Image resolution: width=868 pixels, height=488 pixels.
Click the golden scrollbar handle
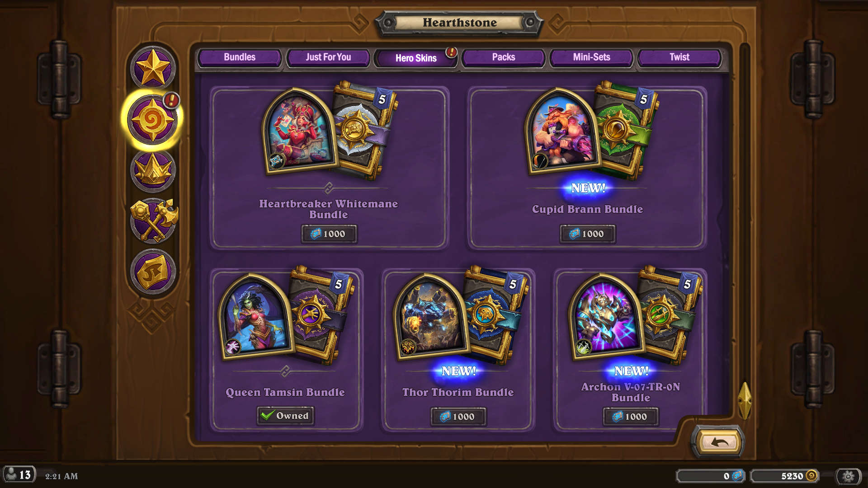coord(744,400)
